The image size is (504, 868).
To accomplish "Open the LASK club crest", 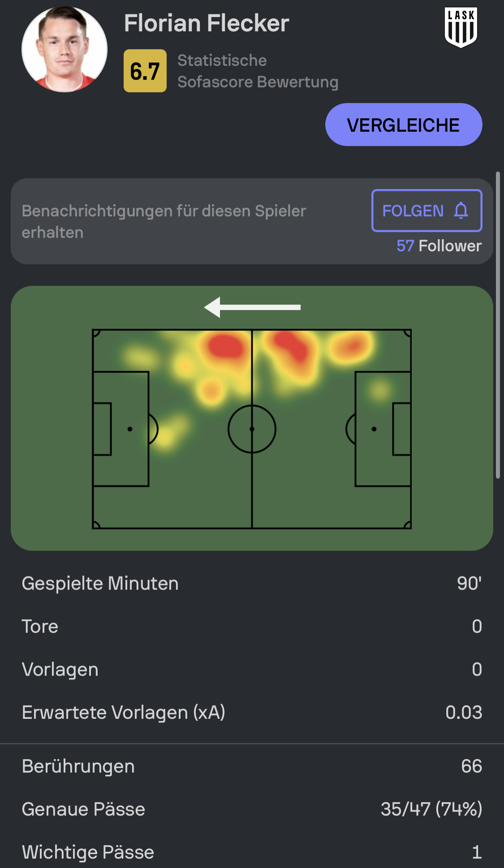I will [461, 27].
